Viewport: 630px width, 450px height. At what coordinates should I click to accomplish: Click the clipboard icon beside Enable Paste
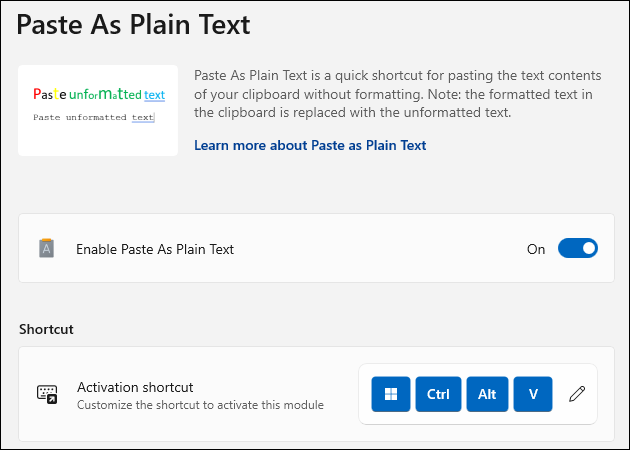click(x=47, y=248)
